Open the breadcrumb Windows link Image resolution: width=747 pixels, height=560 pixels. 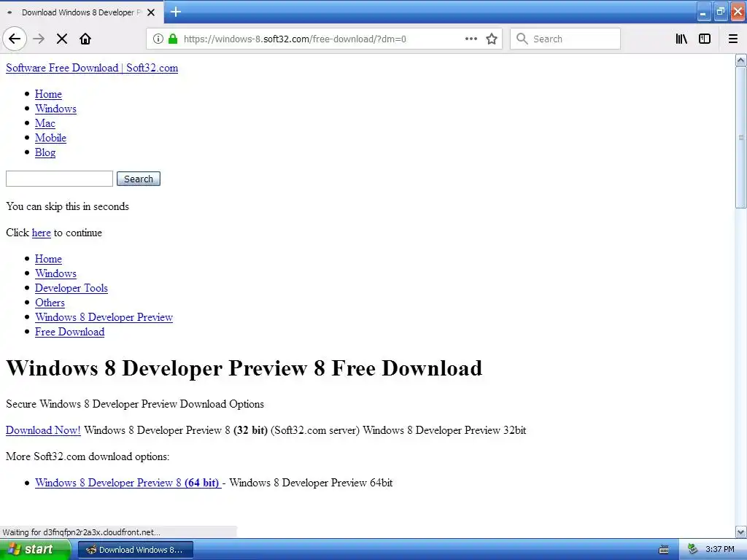[55, 273]
